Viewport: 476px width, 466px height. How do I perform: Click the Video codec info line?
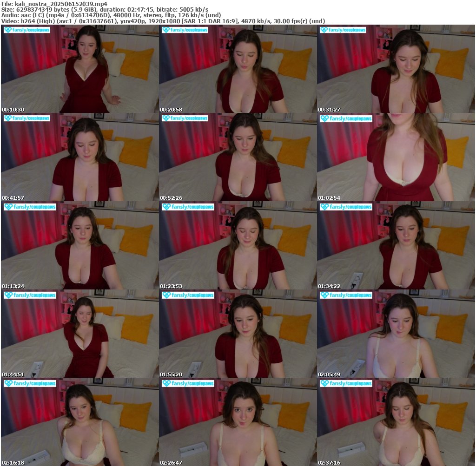163,21
